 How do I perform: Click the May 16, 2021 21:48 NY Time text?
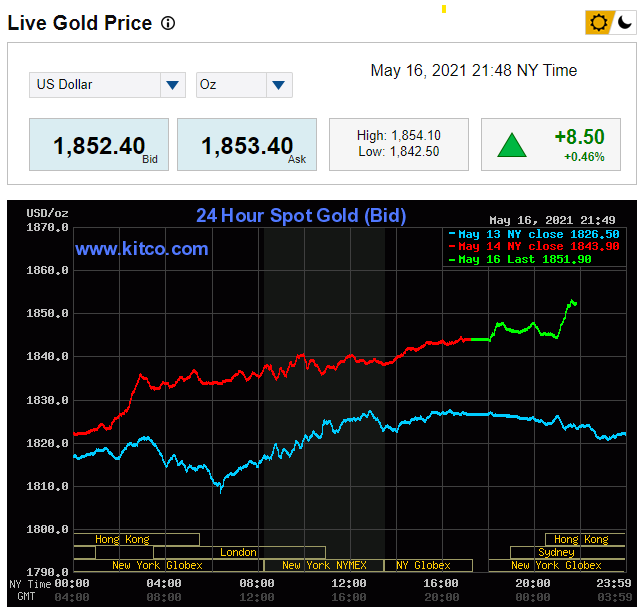pyautogui.click(x=474, y=70)
